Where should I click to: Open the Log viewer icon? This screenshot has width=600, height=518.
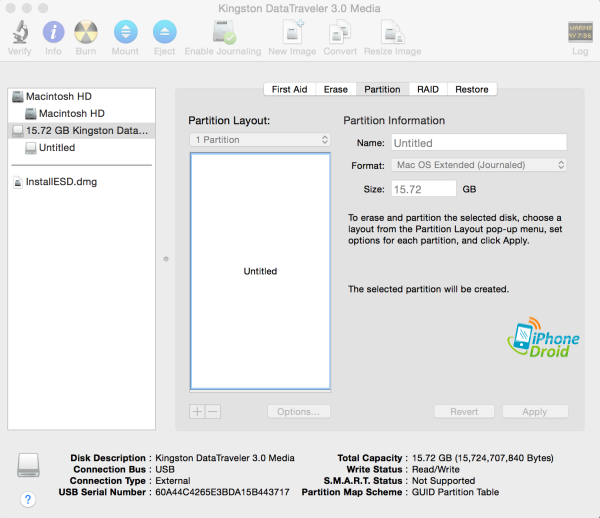point(580,32)
